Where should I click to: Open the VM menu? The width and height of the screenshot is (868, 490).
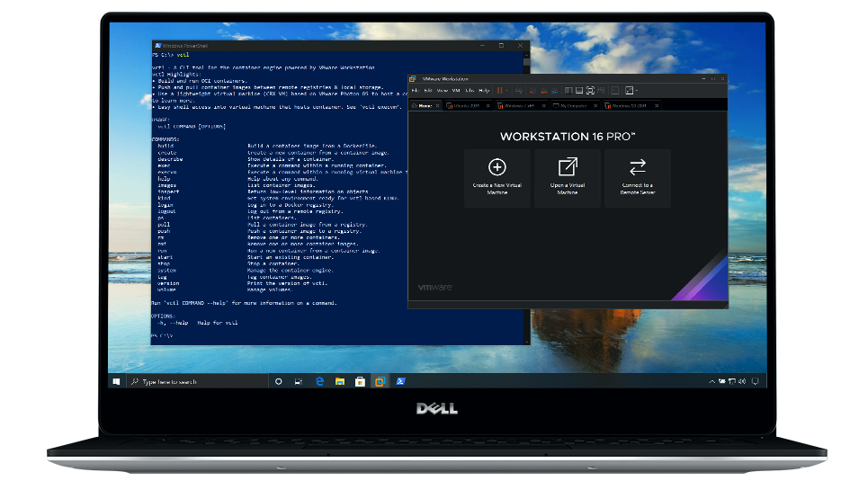coord(455,91)
